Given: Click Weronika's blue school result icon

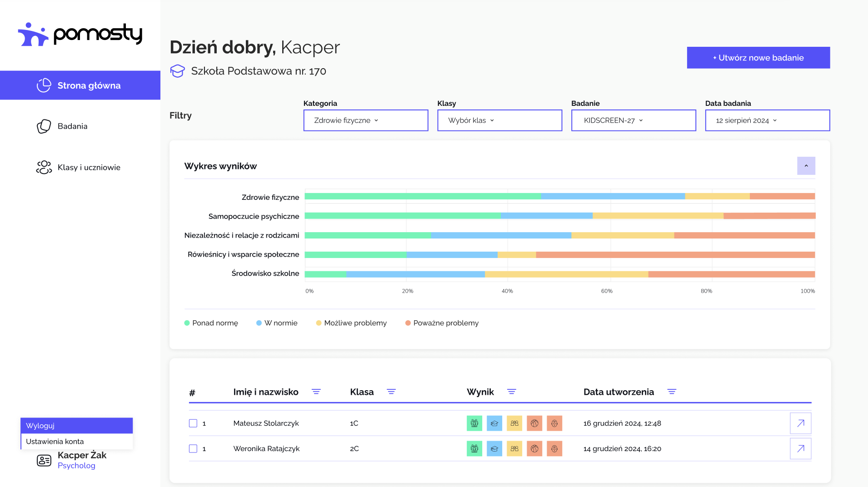Looking at the screenshot, I should [x=494, y=449].
